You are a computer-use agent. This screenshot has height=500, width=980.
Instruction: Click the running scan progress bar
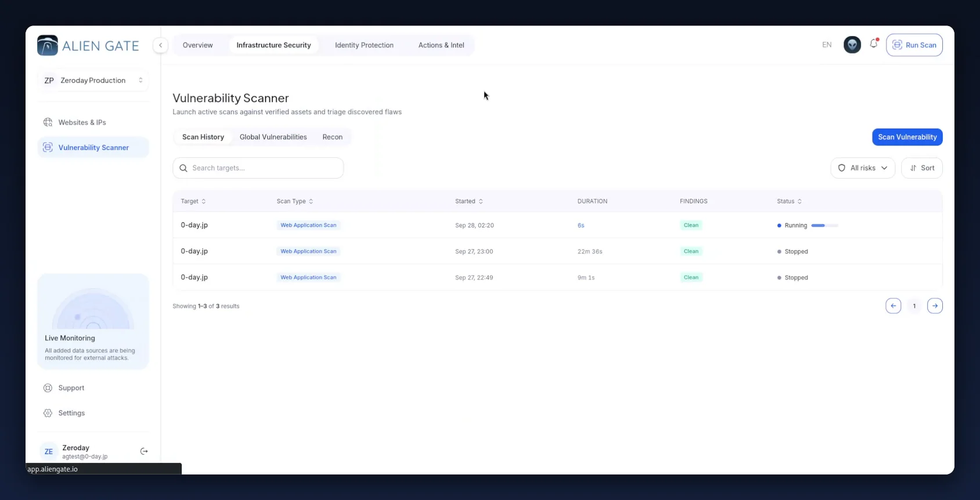[825, 225]
